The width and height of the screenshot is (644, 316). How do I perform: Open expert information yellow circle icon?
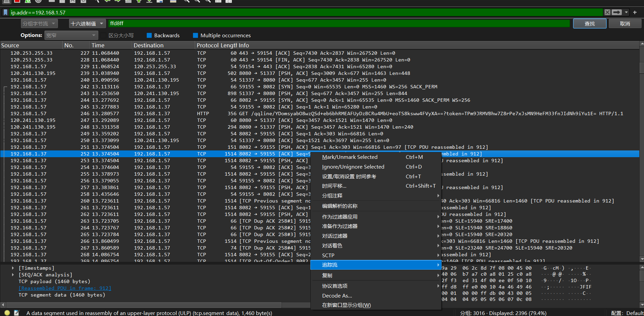click(x=7, y=313)
